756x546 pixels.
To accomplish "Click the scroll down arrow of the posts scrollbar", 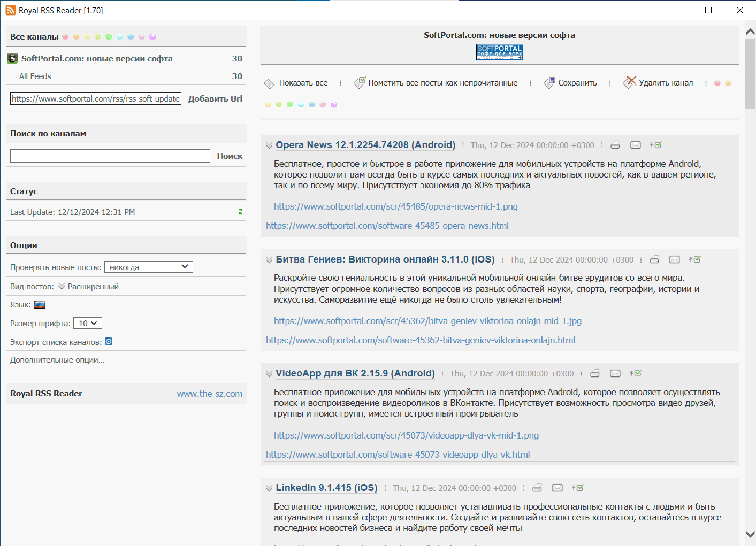I will click(x=750, y=534).
